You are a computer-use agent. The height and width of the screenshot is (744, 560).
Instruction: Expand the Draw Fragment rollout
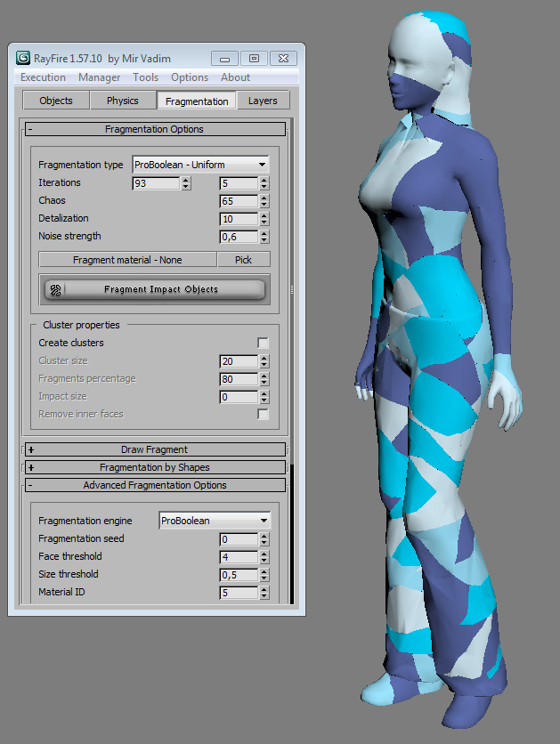(x=155, y=449)
